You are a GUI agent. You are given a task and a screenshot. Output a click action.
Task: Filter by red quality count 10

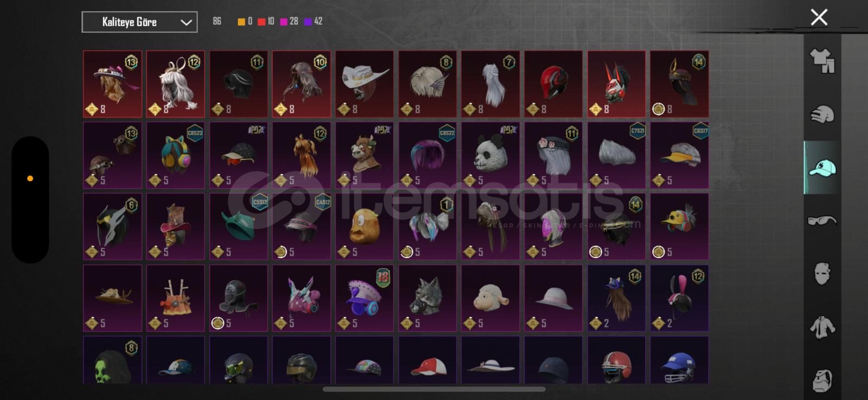tap(266, 21)
